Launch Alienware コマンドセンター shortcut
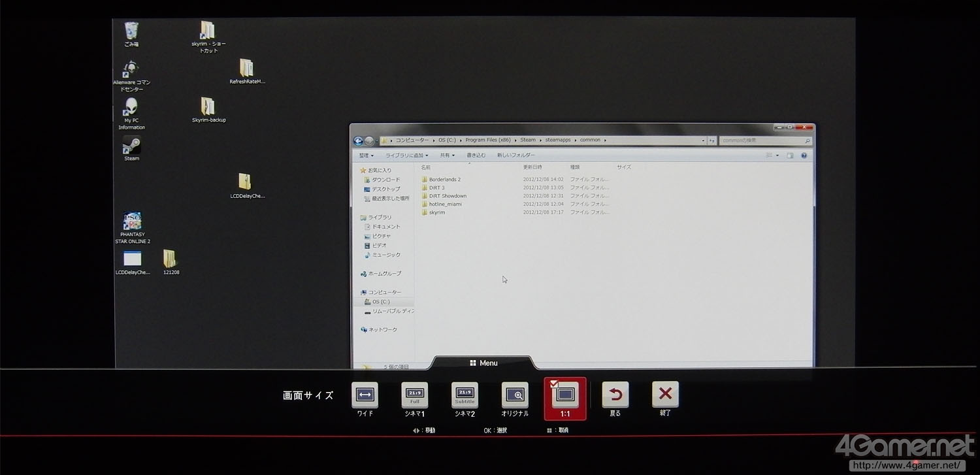 [131, 76]
